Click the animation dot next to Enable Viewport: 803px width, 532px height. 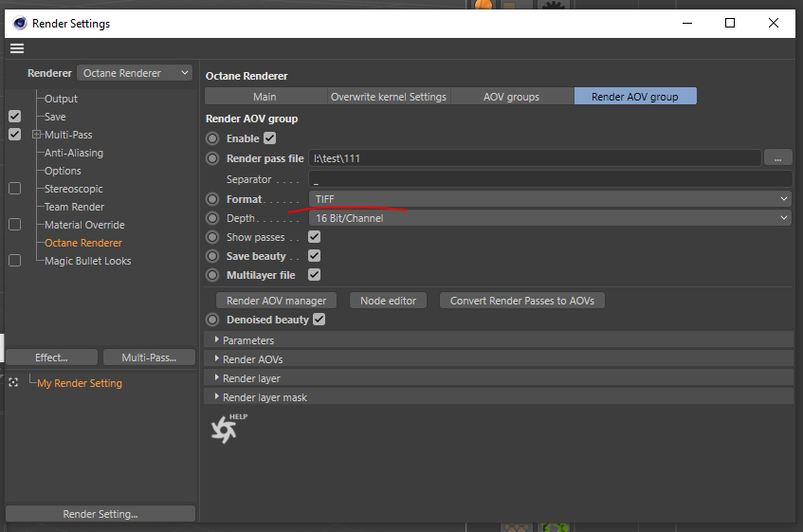(x=212, y=138)
